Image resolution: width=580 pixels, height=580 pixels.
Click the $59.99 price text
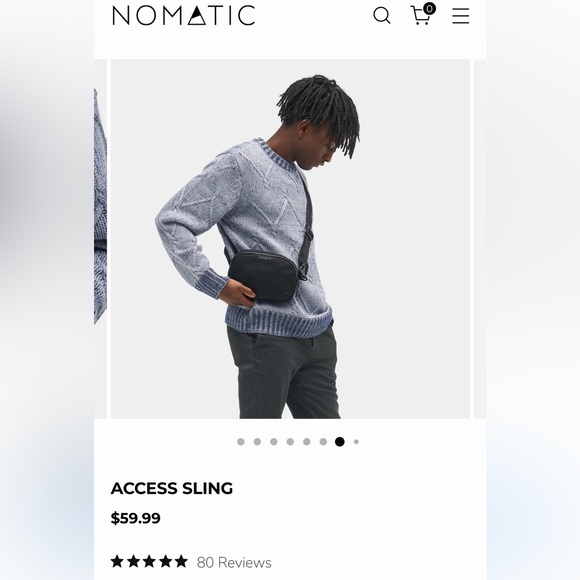pos(136,518)
